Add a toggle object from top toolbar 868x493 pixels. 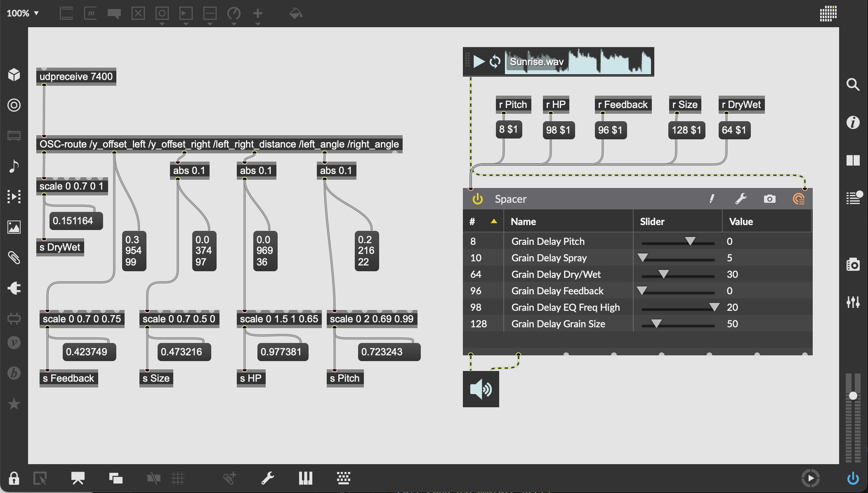[x=138, y=13]
